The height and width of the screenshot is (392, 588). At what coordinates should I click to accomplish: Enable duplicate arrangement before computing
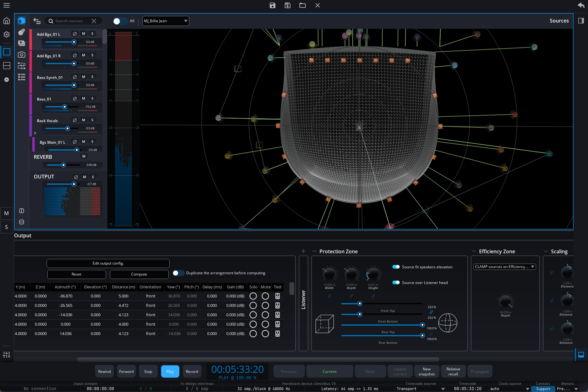point(178,273)
